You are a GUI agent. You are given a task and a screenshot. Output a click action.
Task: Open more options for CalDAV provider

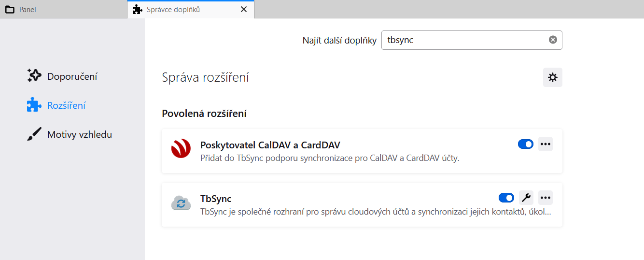[546, 144]
